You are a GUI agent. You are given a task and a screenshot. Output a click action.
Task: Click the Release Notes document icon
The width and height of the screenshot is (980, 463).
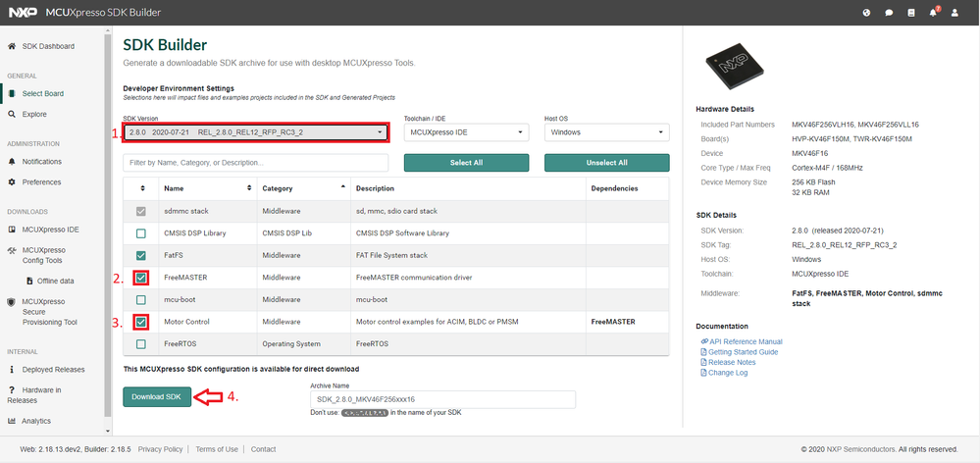pyautogui.click(x=703, y=362)
